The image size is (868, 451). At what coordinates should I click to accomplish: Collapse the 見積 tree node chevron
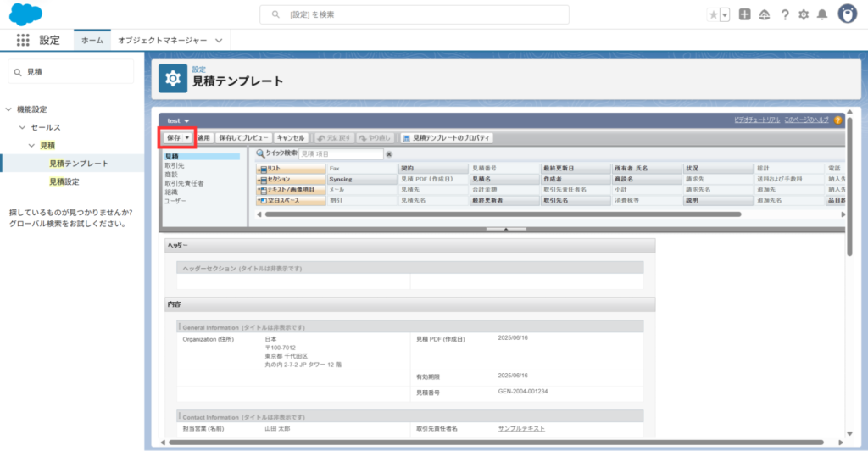coord(31,146)
